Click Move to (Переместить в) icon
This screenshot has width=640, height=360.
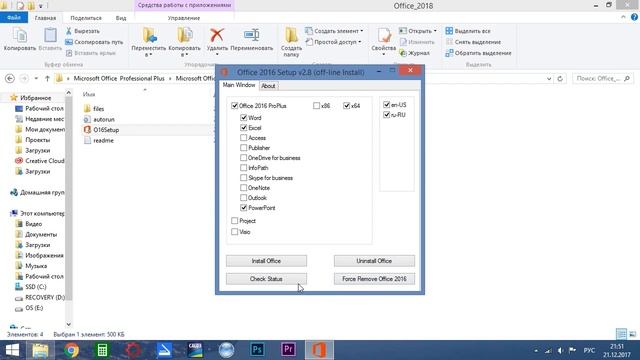(x=149, y=36)
